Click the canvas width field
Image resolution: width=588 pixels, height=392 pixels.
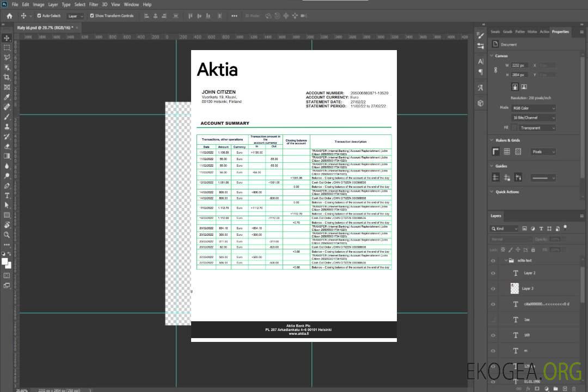click(x=519, y=65)
